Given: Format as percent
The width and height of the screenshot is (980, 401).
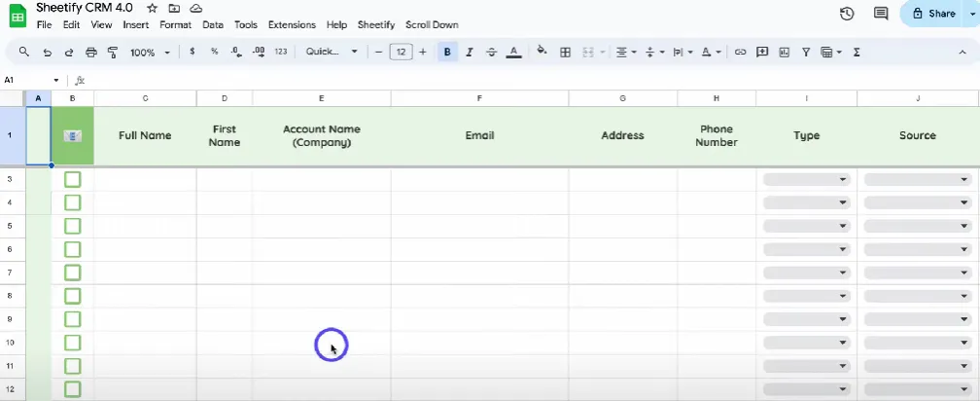Looking at the screenshot, I should [x=214, y=52].
